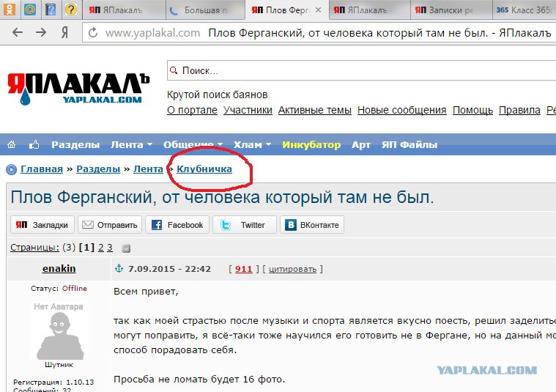Image resolution: width=556 pixels, height=392 pixels.
Task: Open the yellow question mark pinned tab
Action: point(71,10)
